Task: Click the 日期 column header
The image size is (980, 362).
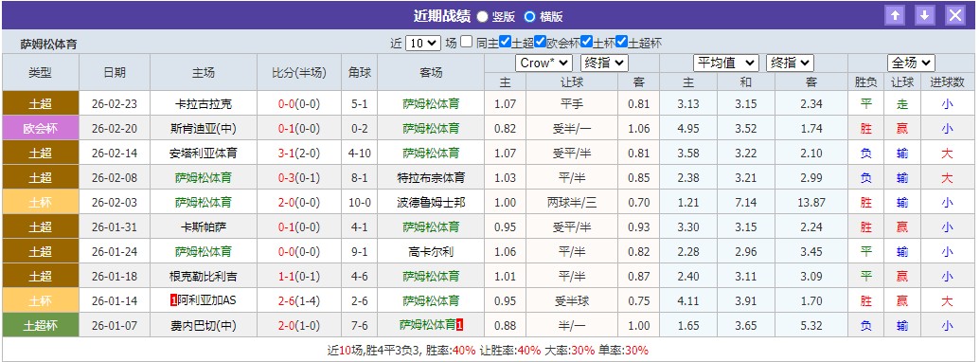Action: (x=115, y=73)
